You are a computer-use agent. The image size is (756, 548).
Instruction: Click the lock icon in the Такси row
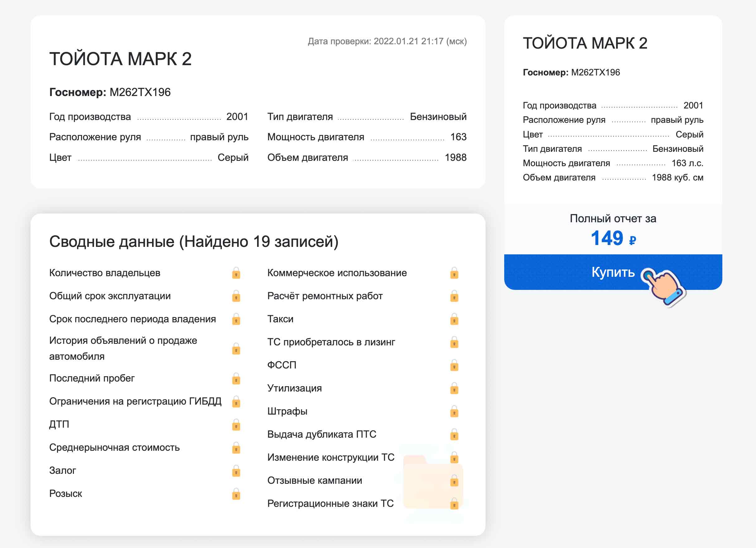pos(454,319)
